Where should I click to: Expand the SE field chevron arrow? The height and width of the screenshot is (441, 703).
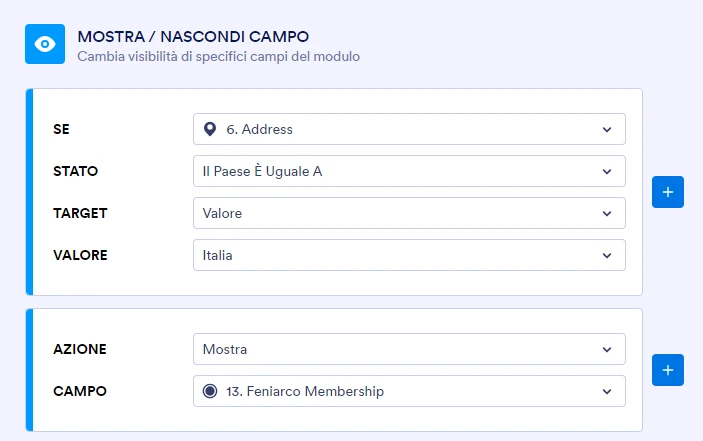(x=607, y=129)
